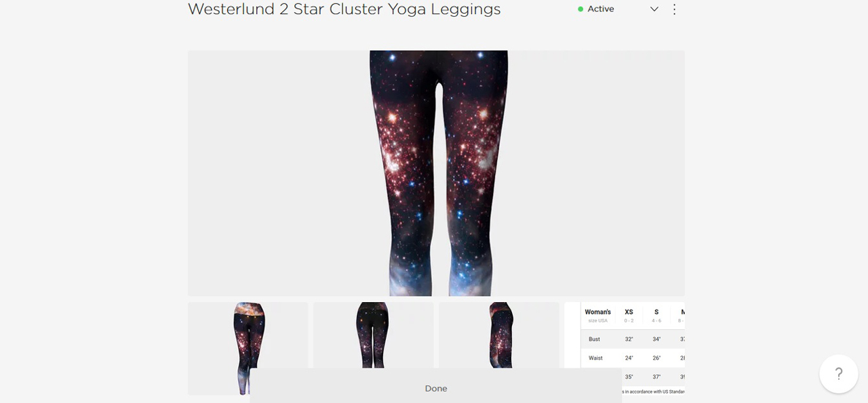Screen dimensions: 868x403
Task: Click the question mark help button
Action: 839,374
